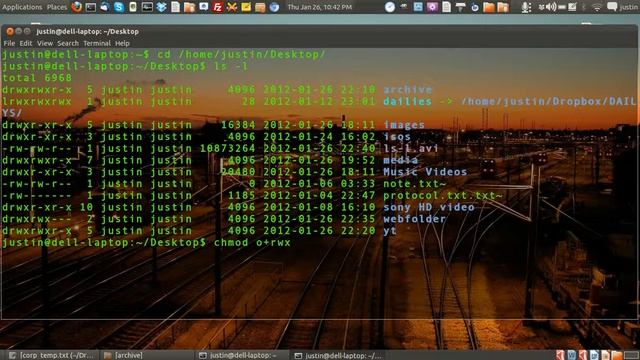Open the justin user menu
This screenshot has width=640, height=360.
point(629,7)
